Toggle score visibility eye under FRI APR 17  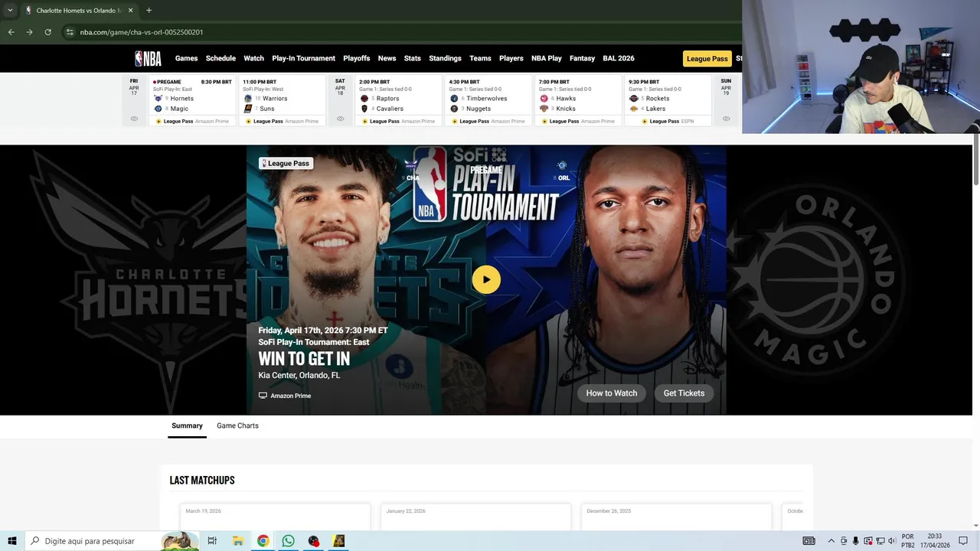[134, 119]
